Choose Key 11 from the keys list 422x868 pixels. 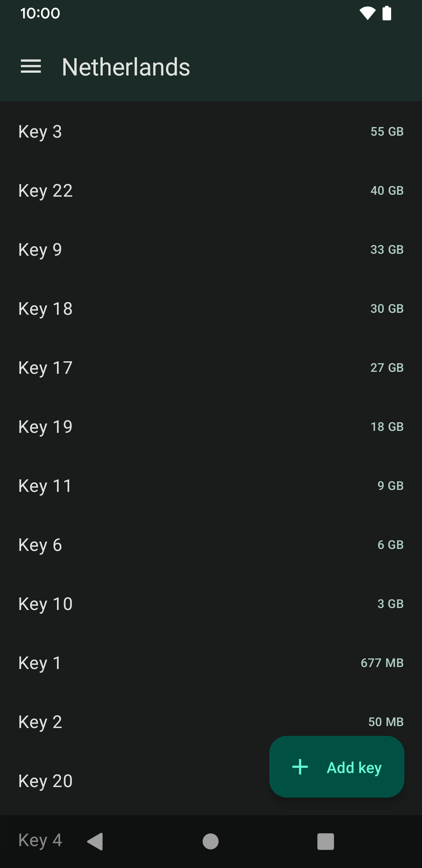(211, 486)
